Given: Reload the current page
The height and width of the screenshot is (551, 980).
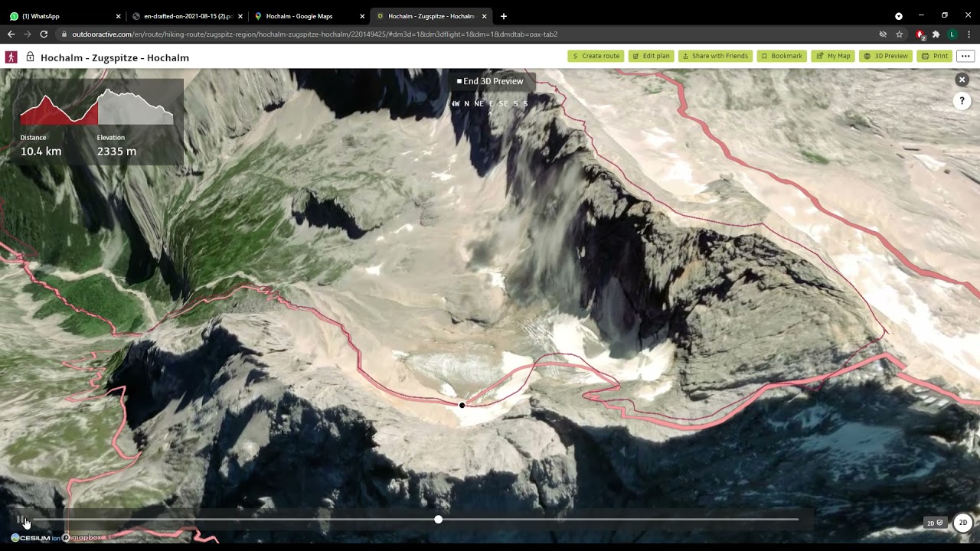Looking at the screenshot, I should 44,34.
